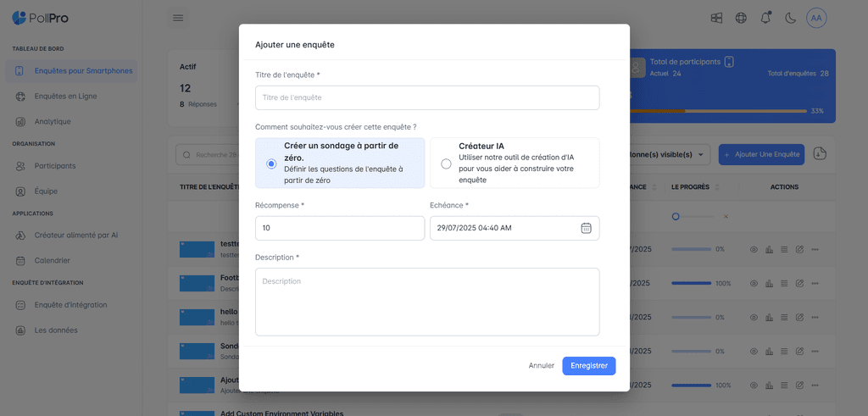The image size is (868, 416).
Task: Click Annuler to cancel the dialog
Action: point(542,366)
